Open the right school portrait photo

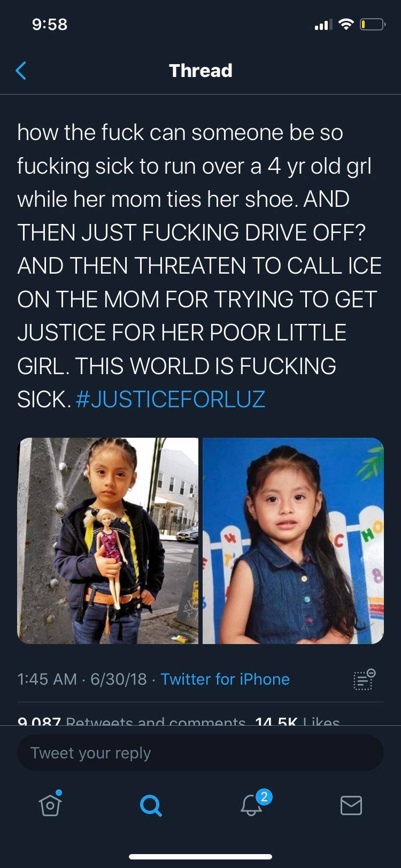click(x=293, y=541)
